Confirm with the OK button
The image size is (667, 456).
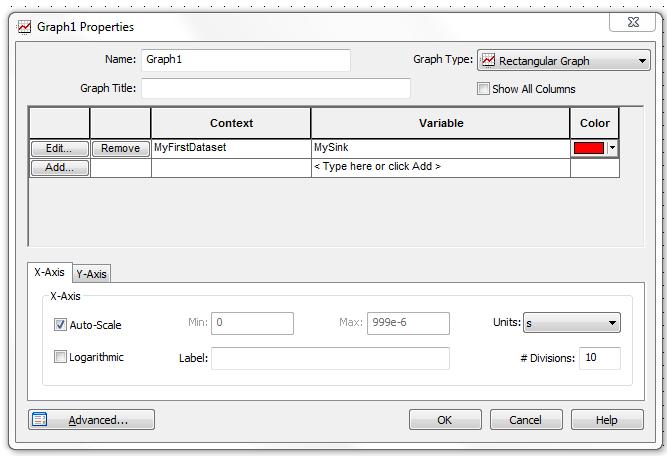[445, 420]
